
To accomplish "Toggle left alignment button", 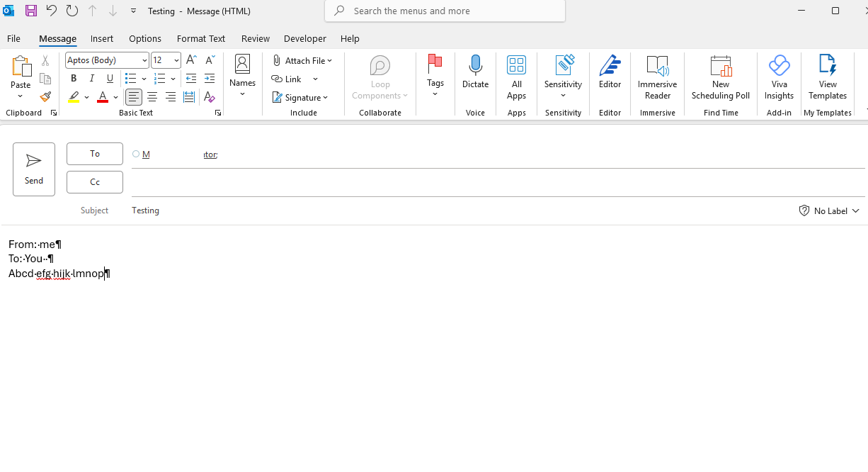I will [134, 97].
